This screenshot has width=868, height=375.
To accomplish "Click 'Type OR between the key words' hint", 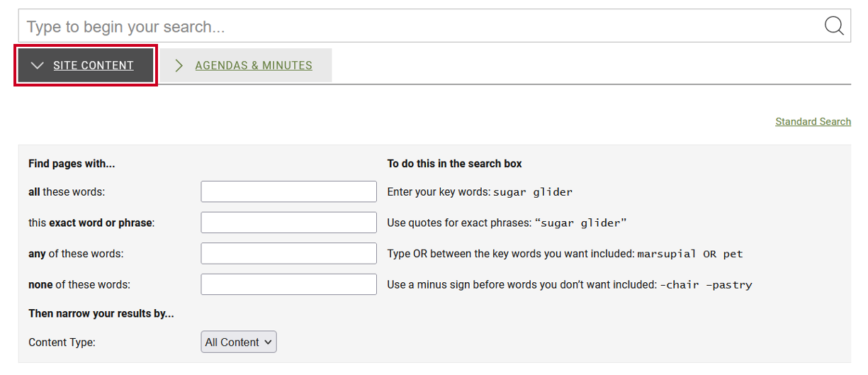I will (x=565, y=254).
